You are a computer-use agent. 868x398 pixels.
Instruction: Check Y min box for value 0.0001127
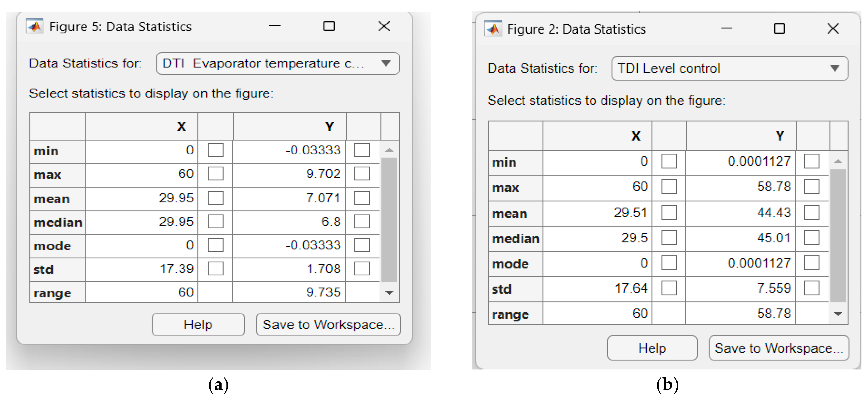click(811, 161)
